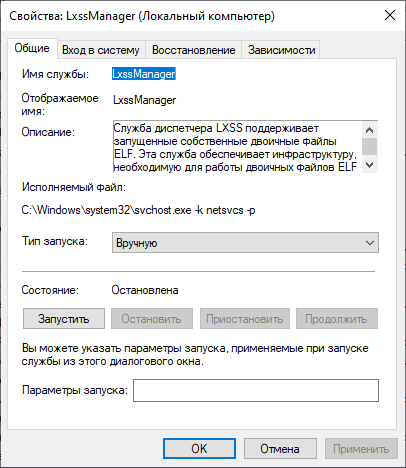This screenshot has width=406, height=468.
Task: Click the Применить button
Action: 361,449
